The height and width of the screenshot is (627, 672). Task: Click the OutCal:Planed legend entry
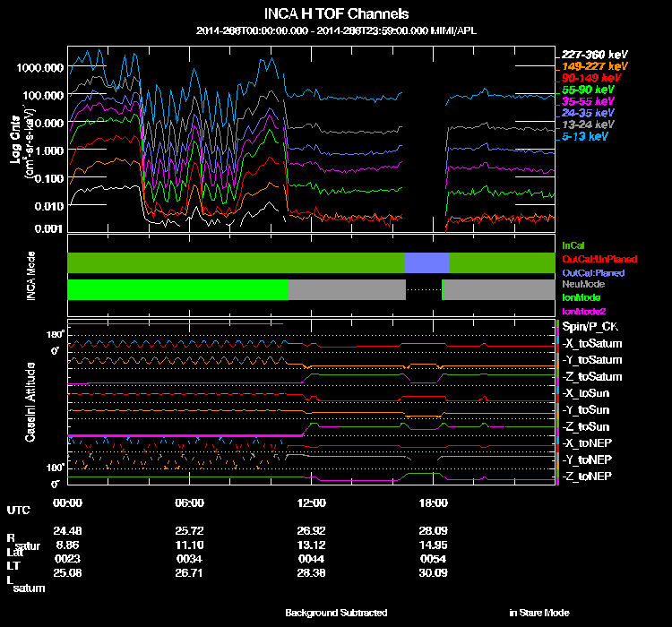593,273
